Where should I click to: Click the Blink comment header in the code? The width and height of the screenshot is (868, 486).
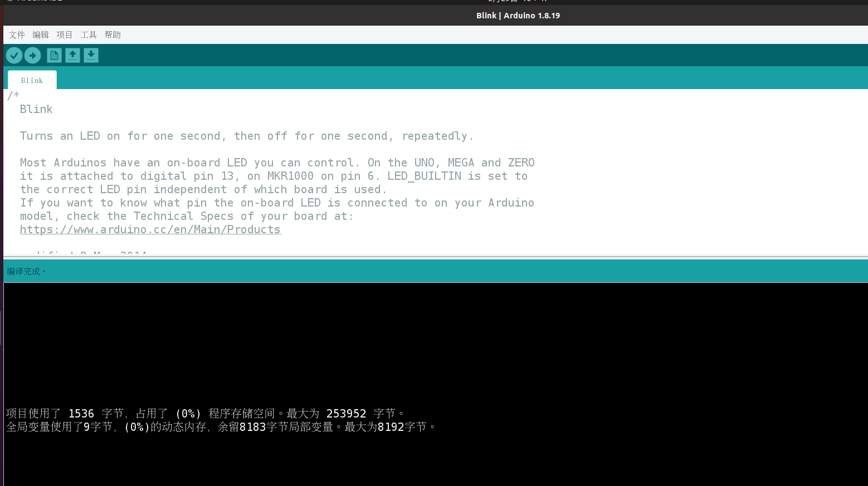36,109
